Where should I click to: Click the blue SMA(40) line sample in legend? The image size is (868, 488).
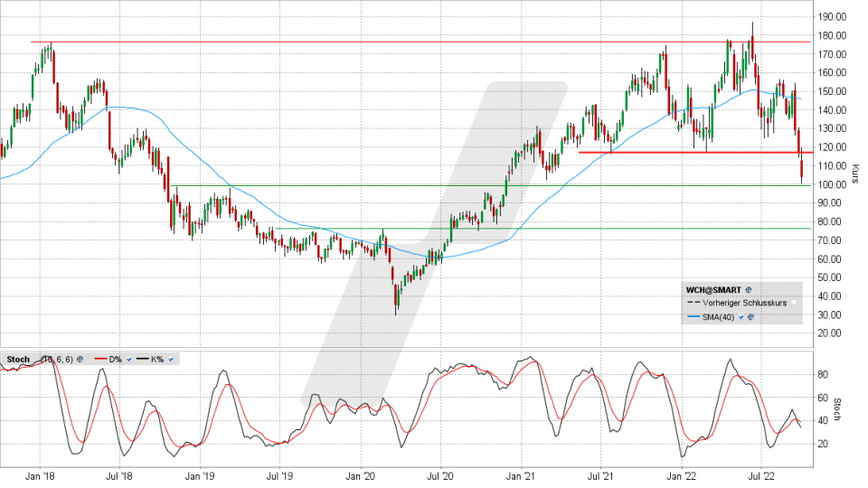[693, 317]
